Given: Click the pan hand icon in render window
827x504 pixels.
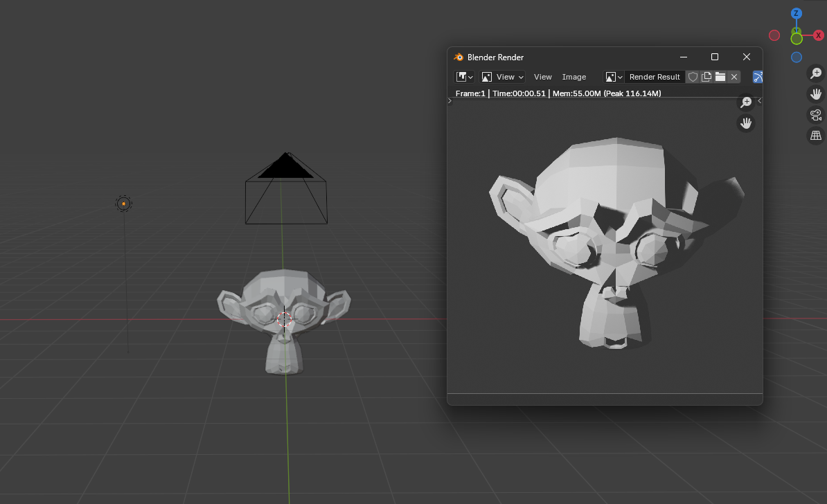Looking at the screenshot, I should [x=746, y=123].
